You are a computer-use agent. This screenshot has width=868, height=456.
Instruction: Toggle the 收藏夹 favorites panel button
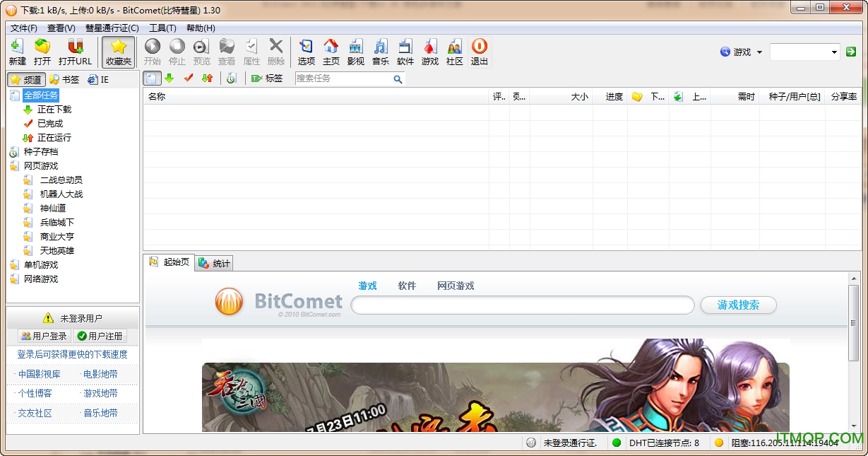click(119, 52)
